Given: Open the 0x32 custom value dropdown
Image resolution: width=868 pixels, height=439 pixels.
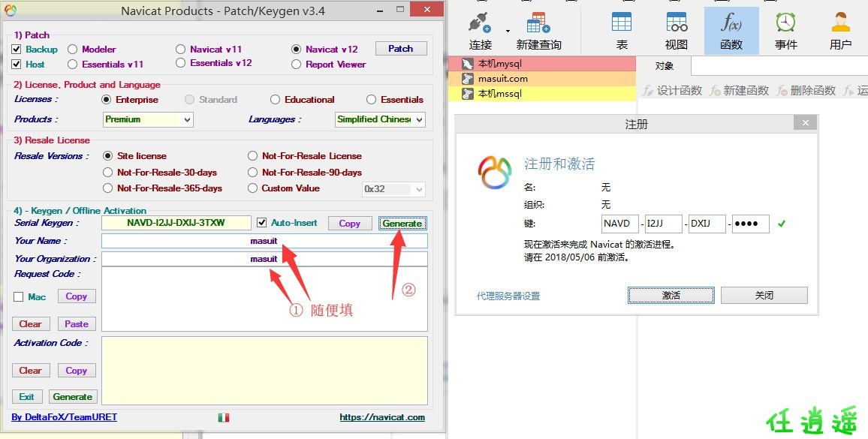Looking at the screenshot, I should [x=393, y=189].
